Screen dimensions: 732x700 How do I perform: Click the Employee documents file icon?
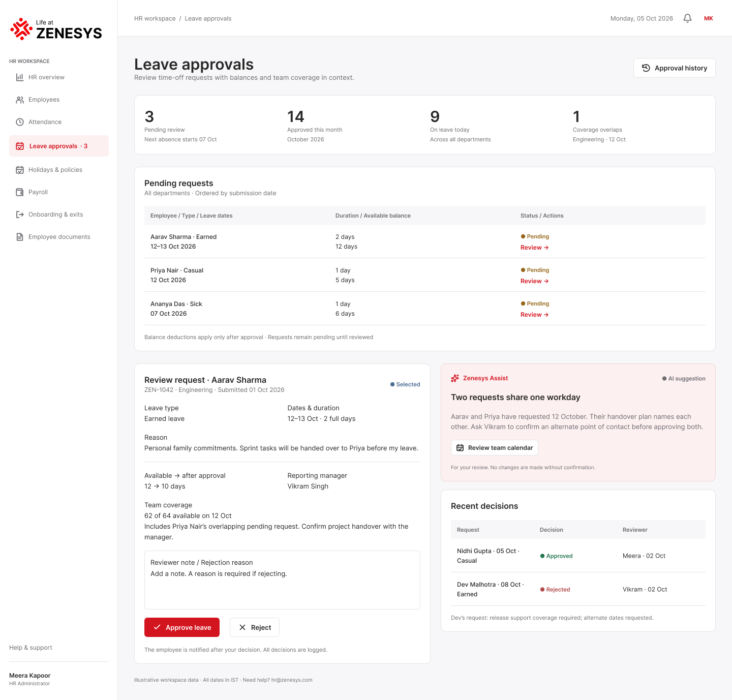[20, 237]
